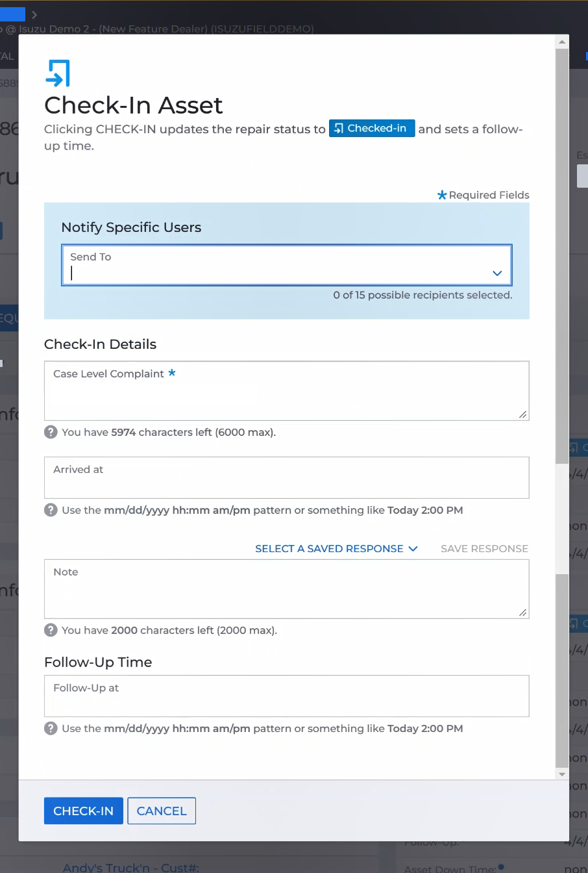Image resolution: width=588 pixels, height=873 pixels.
Task: Click help icon under Note field
Action: tap(51, 630)
